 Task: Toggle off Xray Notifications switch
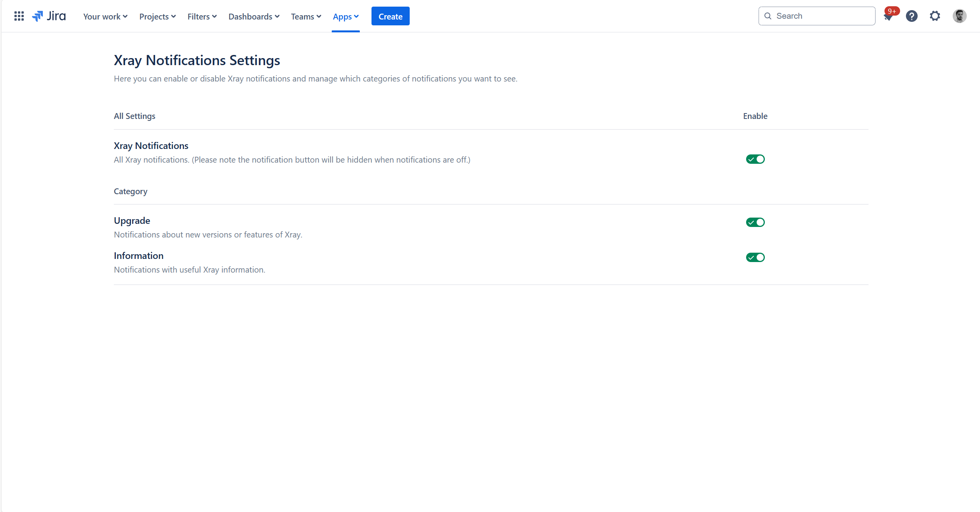coord(755,159)
